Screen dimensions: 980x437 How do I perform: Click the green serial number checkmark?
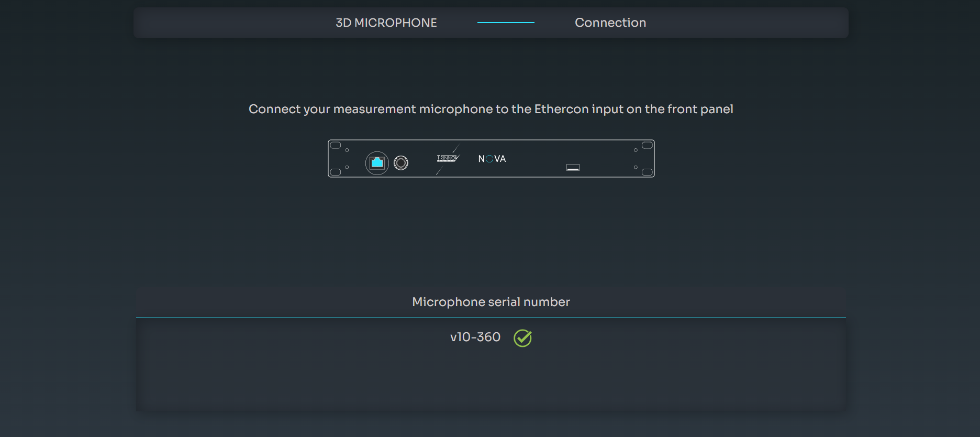522,338
